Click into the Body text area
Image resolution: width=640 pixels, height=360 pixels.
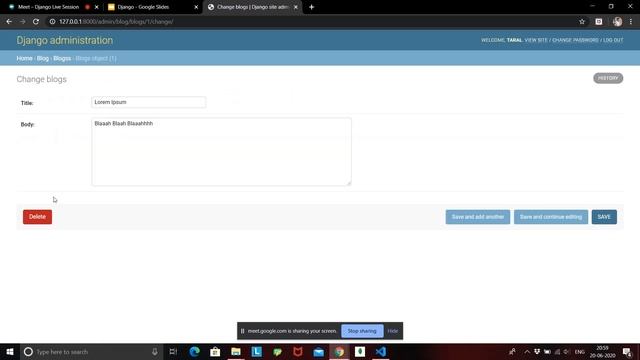click(x=221, y=151)
